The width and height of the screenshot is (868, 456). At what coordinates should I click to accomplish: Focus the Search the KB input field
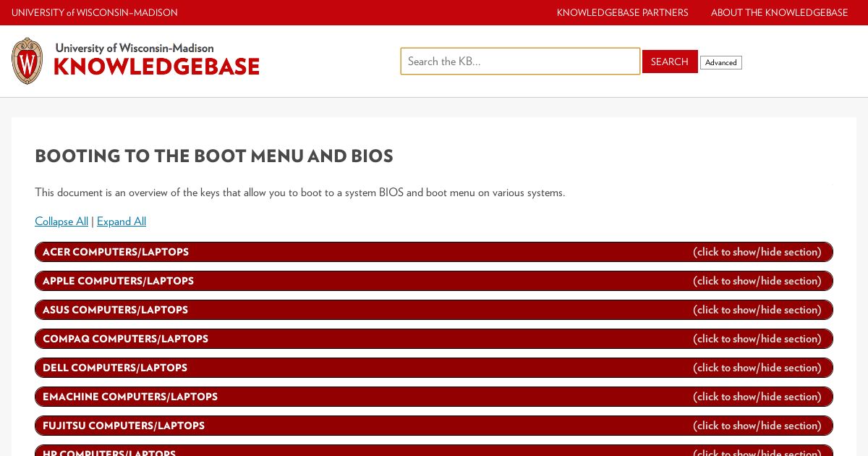[520, 62]
